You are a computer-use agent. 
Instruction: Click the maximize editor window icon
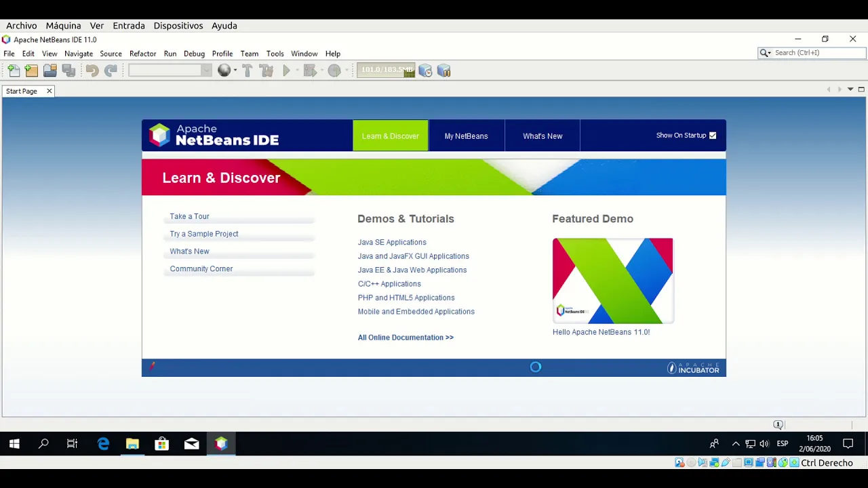861,89
